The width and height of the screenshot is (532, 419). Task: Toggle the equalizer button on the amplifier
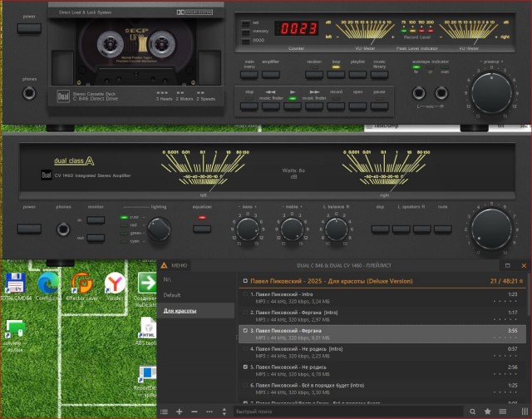point(202,229)
